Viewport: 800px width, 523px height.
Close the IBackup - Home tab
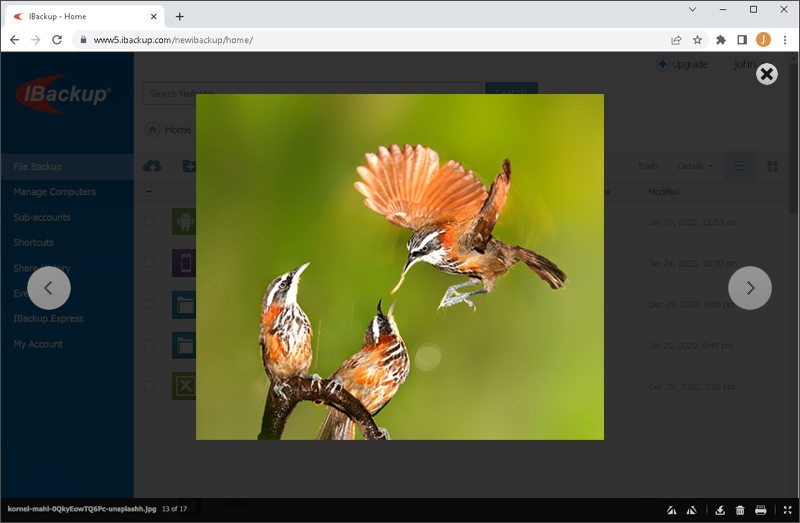153,16
